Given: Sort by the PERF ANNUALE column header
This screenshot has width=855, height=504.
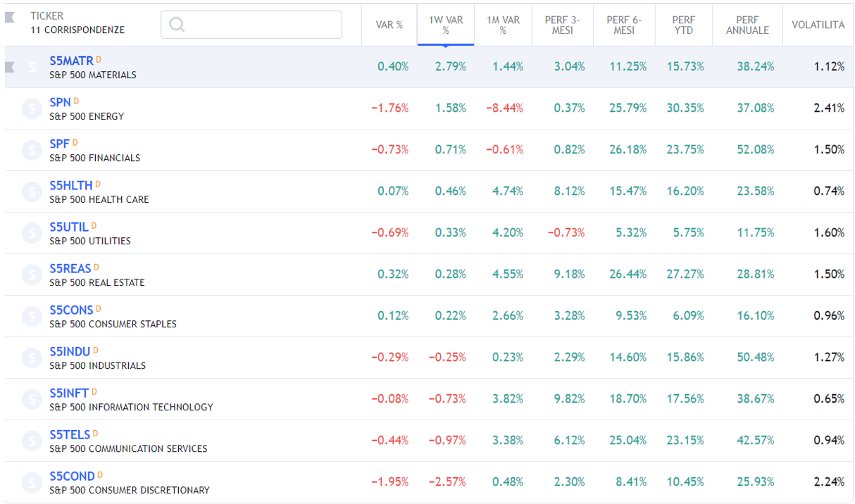Looking at the screenshot, I should click(x=747, y=25).
